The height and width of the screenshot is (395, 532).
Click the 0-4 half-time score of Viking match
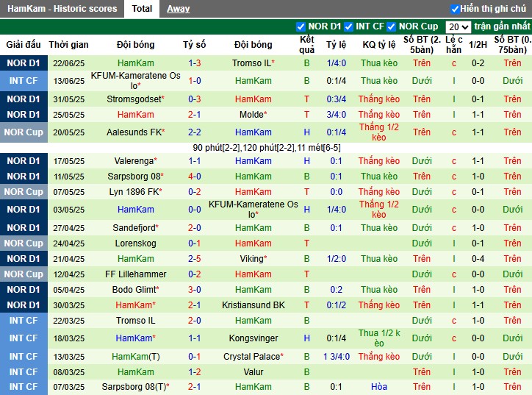(x=478, y=259)
